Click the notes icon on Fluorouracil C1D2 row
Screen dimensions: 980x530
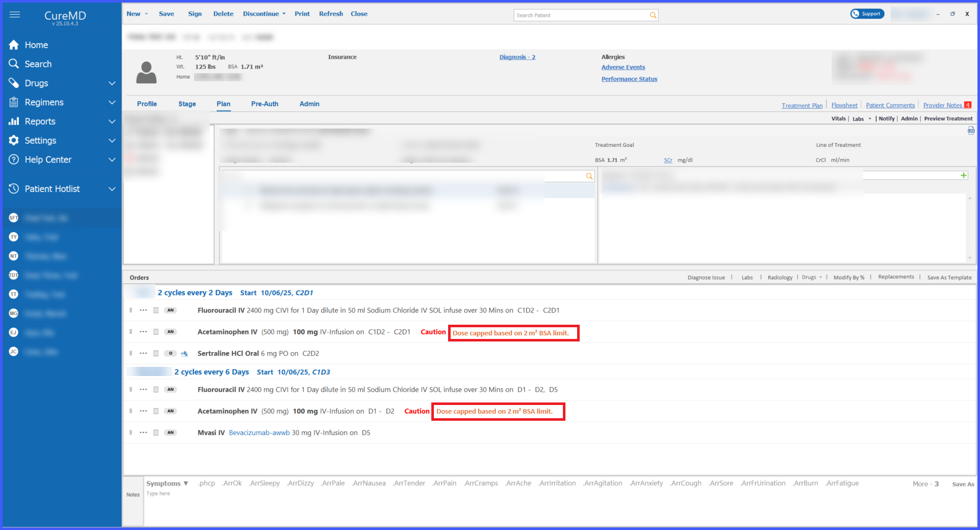(x=156, y=310)
